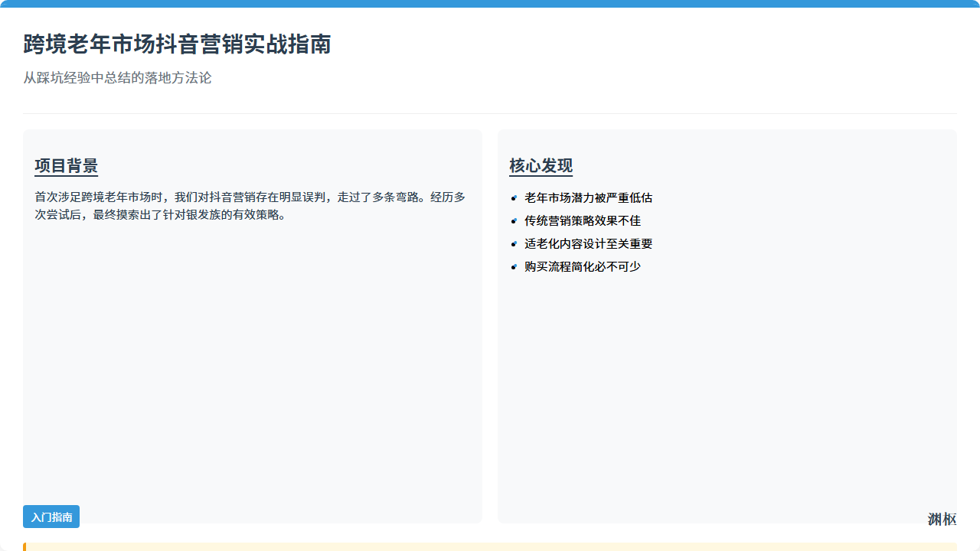Click the 渊枢 logo text
The height and width of the screenshot is (551, 980).
942,520
